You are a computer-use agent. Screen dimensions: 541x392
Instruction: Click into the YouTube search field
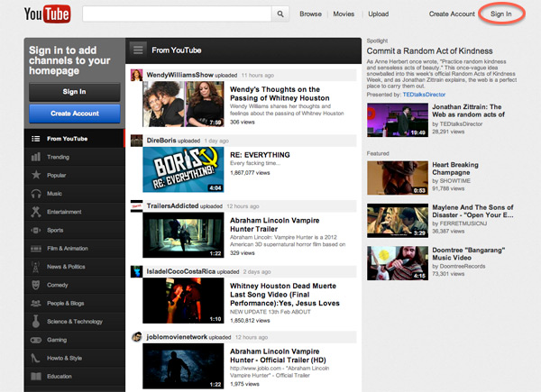click(x=177, y=14)
